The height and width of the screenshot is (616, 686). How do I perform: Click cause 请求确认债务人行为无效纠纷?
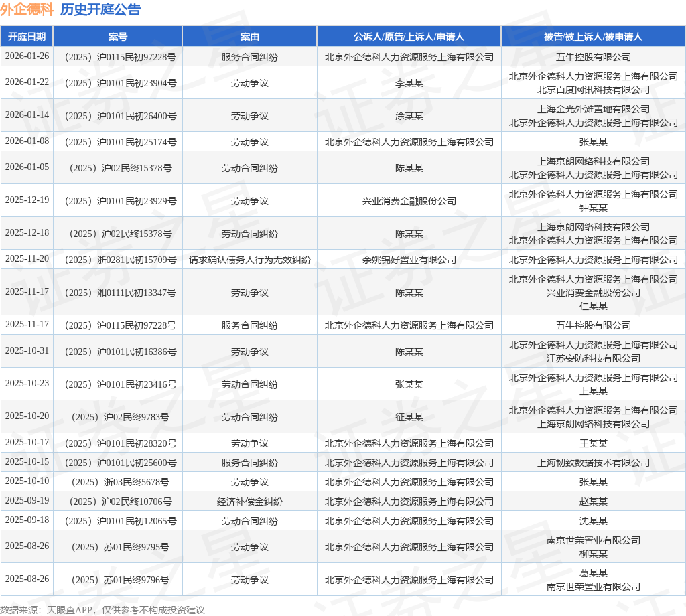coord(249,260)
